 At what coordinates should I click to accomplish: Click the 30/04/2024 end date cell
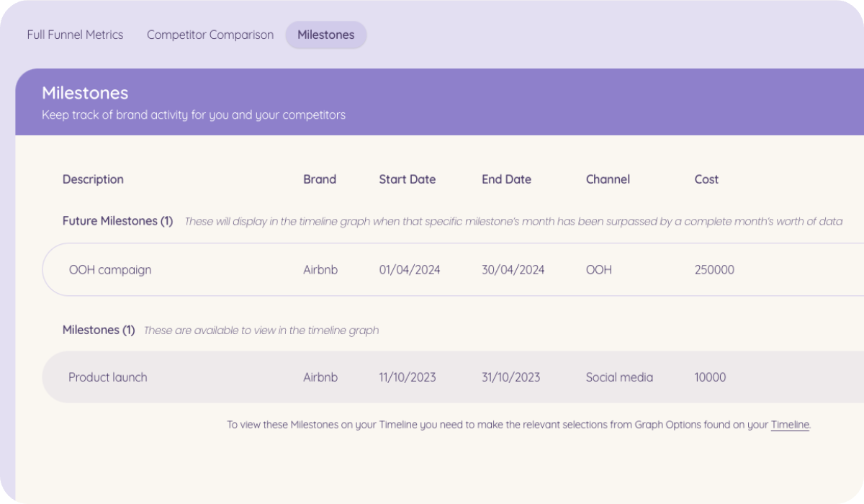point(513,270)
